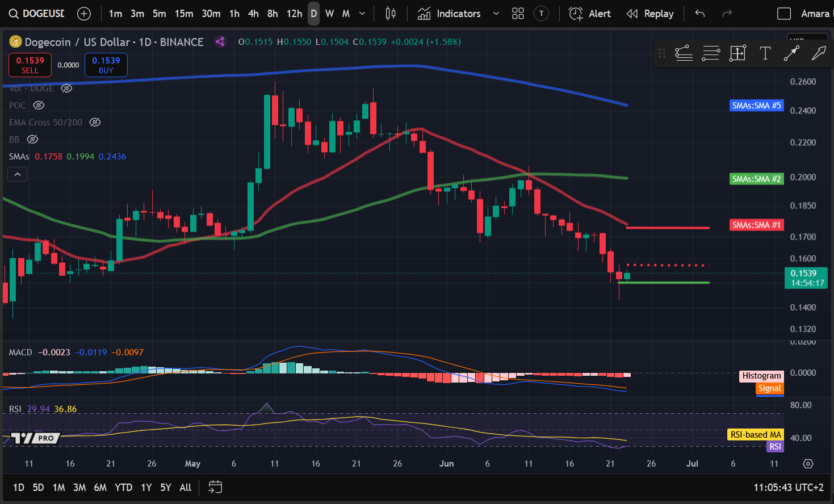
Task: Set the range to 3M
Action: [x=79, y=487]
